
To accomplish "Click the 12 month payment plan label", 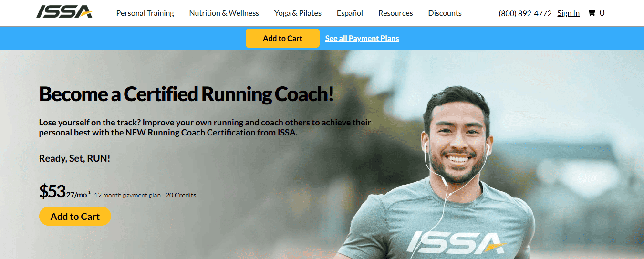I will pyautogui.click(x=127, y=195).
